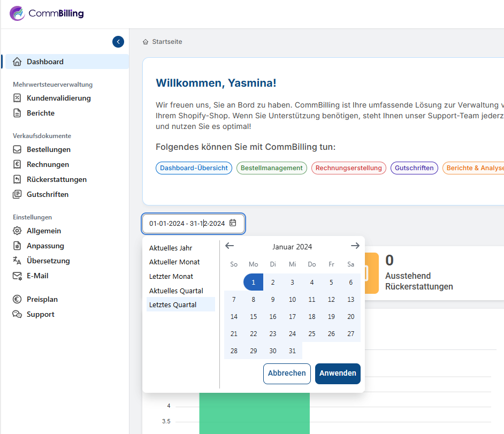Open the calendar icon in the date field
This screenshot has width=504, height=434.
233,223
